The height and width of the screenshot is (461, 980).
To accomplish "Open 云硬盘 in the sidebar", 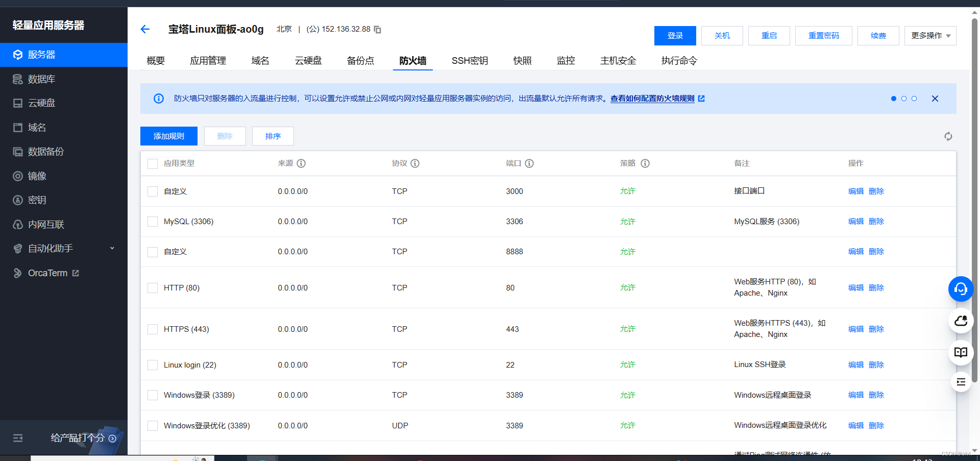I will pyautogui.click(x=64, y=103).
